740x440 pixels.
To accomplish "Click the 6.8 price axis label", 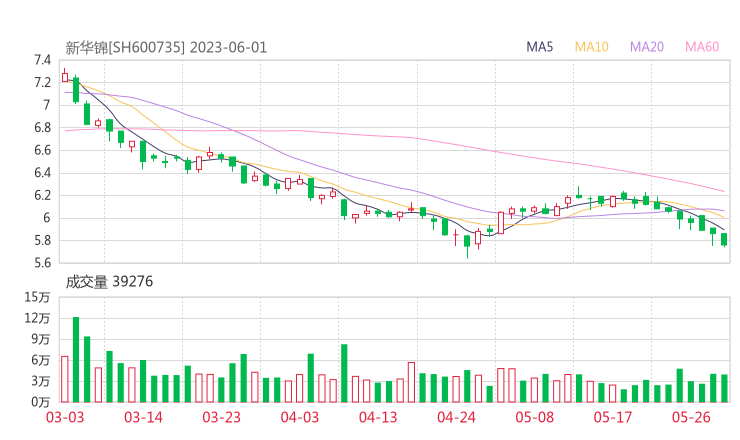I will coord(42,127).
